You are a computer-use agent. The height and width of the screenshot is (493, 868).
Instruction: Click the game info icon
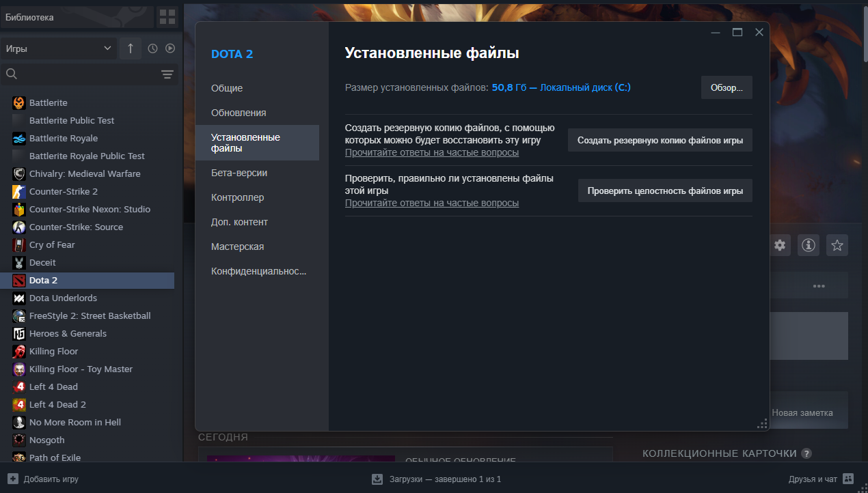coord(809,245)
